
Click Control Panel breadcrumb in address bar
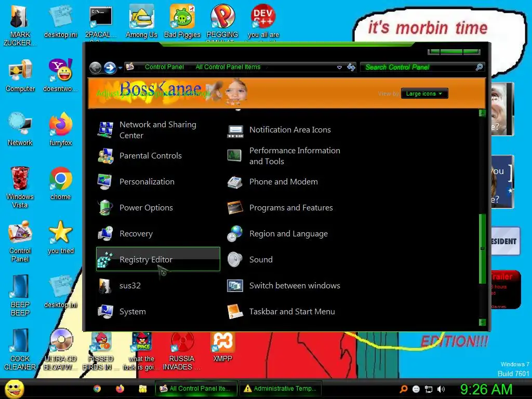pyautogui.click(x=164, y=67)
